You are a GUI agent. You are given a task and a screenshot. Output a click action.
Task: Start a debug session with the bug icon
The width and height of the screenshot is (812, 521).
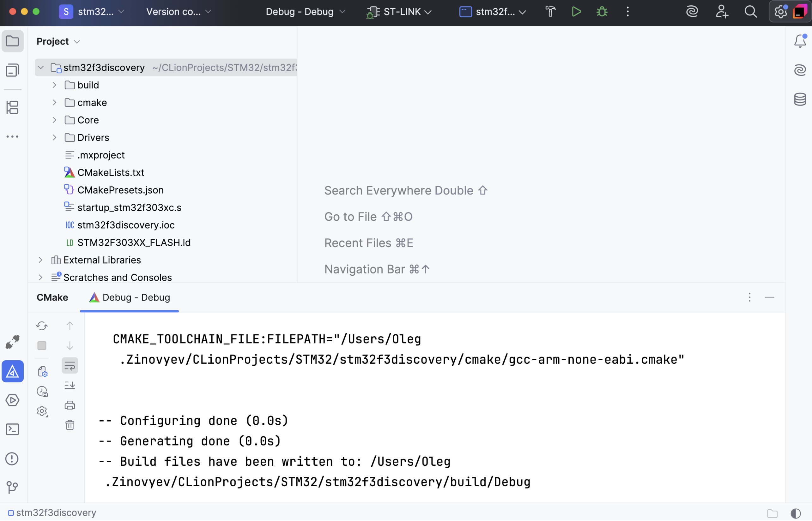click(602, 11)
